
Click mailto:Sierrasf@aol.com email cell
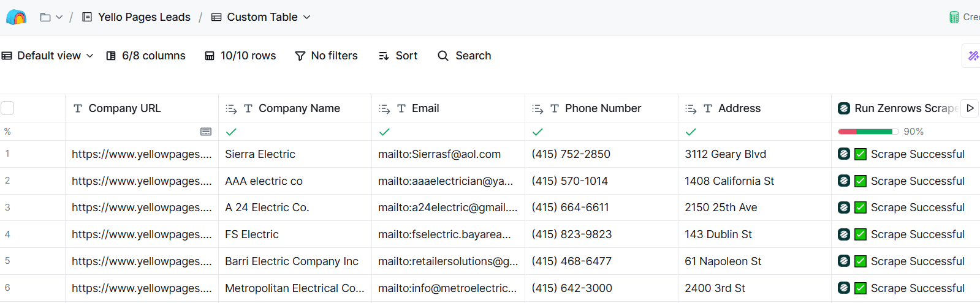click(x=448, y=154)
